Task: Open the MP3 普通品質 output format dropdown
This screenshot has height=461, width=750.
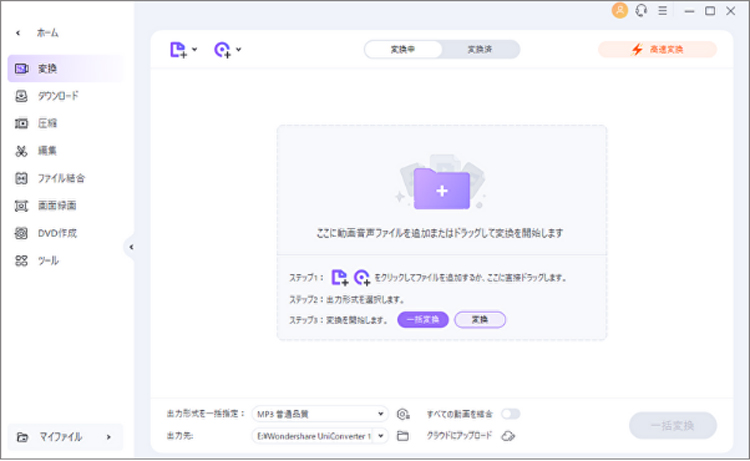Action: [x=320, y=414]
